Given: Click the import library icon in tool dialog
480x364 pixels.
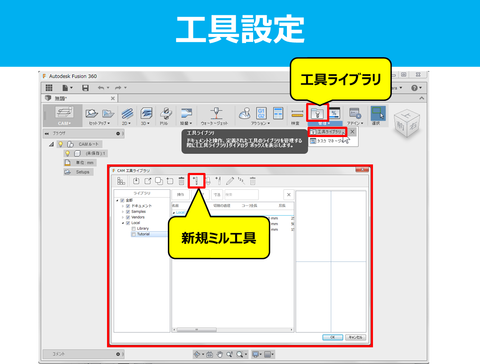Looking at the screenshot, I should [136, 181].
